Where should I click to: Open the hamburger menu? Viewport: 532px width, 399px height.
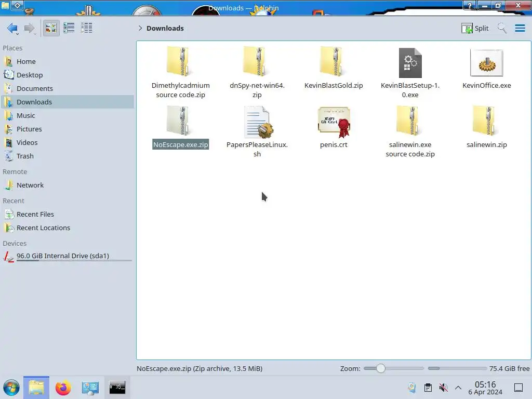(x=520, y=28)
